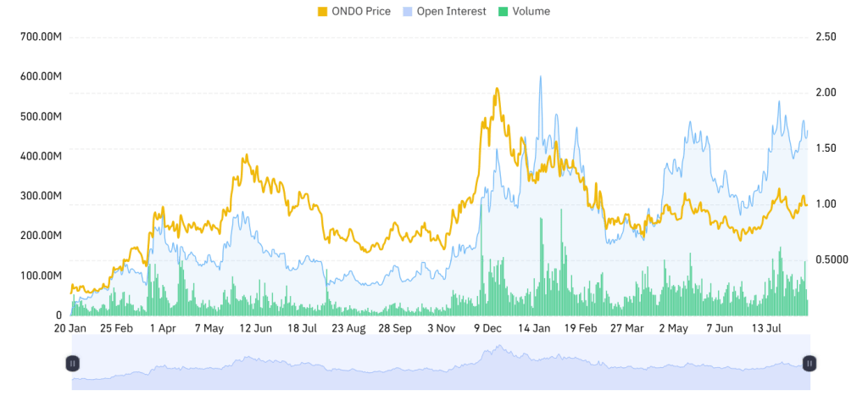Click the 2.50 right axis label
Screen dimensions: 868x418
(826, 36)
